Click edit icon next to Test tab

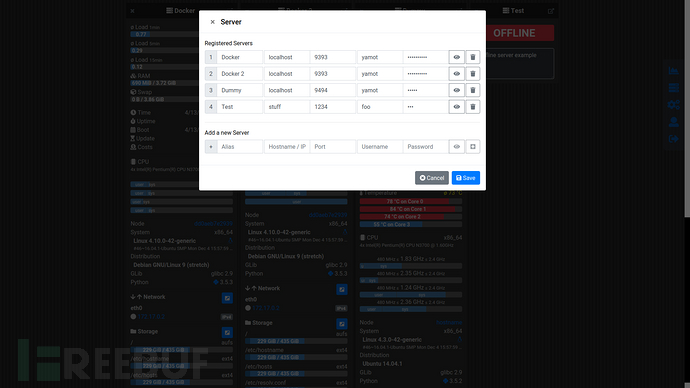click(551, 11)
